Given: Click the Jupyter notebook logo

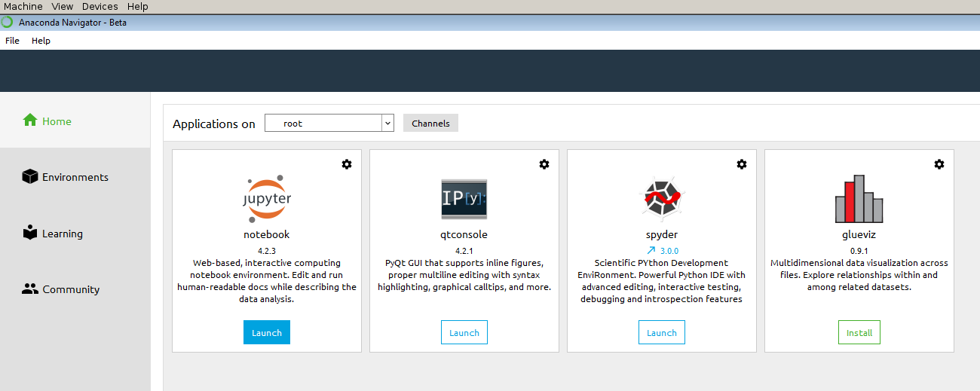Looking at the screenshot, I should pos(267,197).
